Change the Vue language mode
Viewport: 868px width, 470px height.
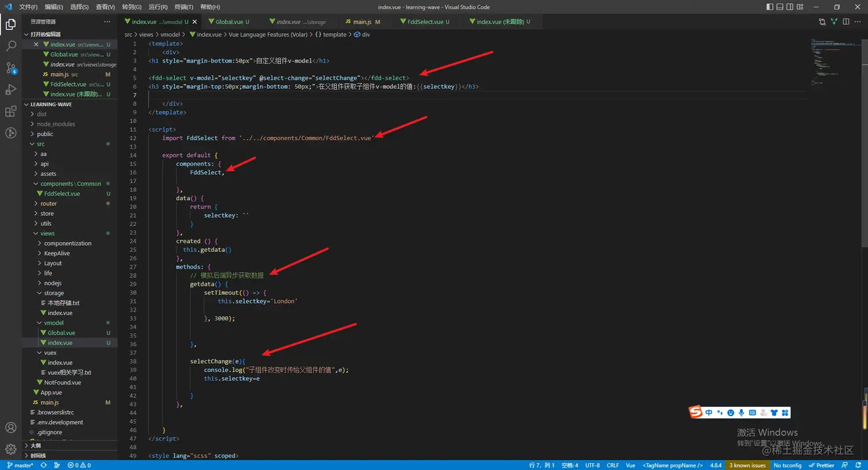point(630,465)
